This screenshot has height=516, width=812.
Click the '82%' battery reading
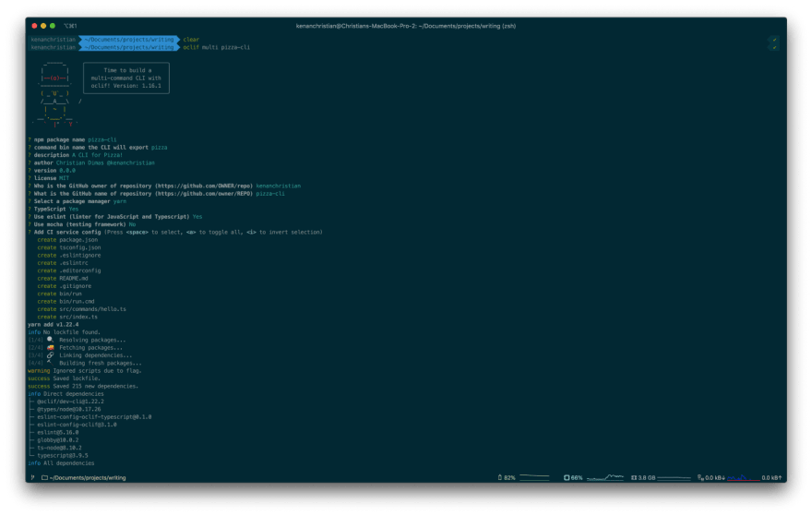(509, 477)
